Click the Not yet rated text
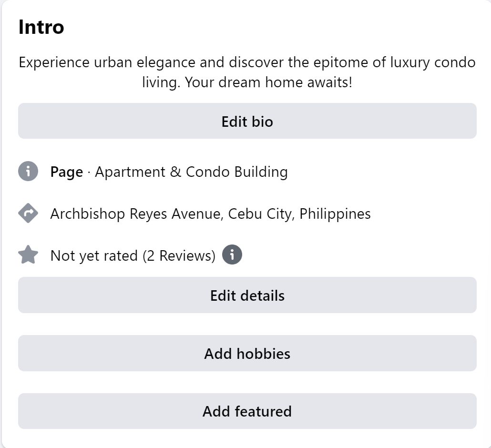 [94, 256]
